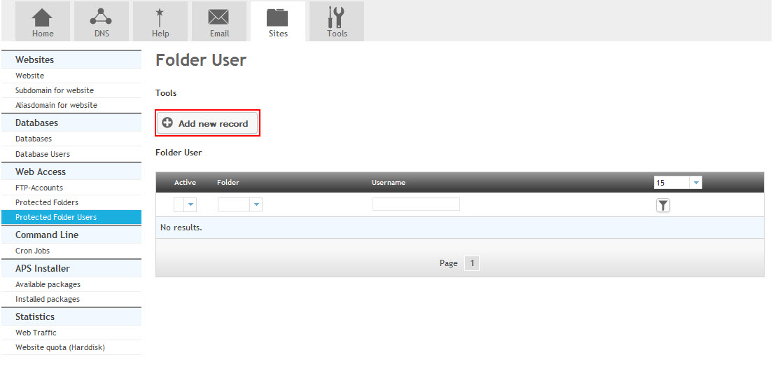Click the Username filter input field
773x383 pixels.
(x=416, y=204)
